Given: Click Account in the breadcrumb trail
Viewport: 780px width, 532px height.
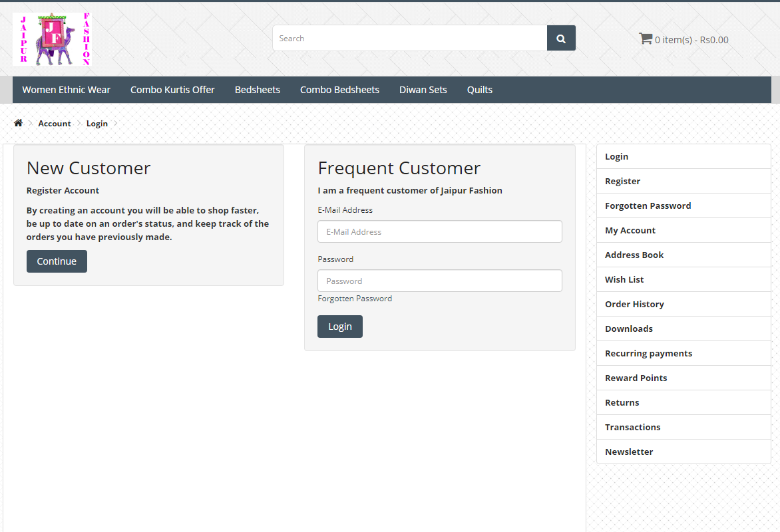Looking at the screenshot, I should tap(55, 124).
